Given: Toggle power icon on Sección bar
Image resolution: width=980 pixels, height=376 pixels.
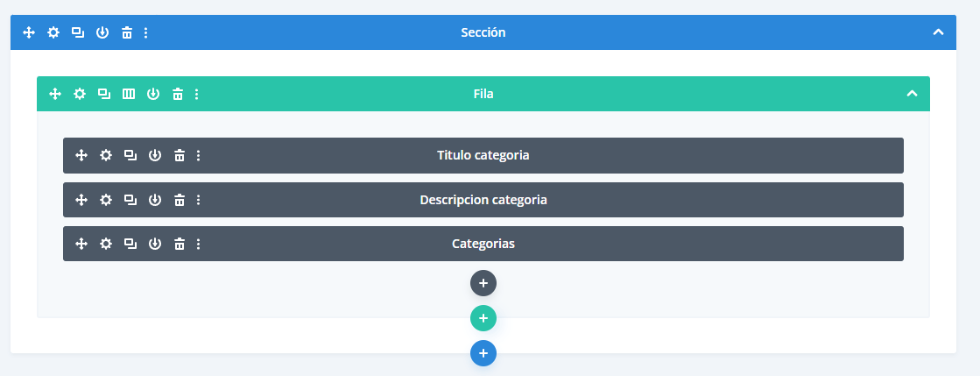Looking at the screenshot, I should pos(102,32).
